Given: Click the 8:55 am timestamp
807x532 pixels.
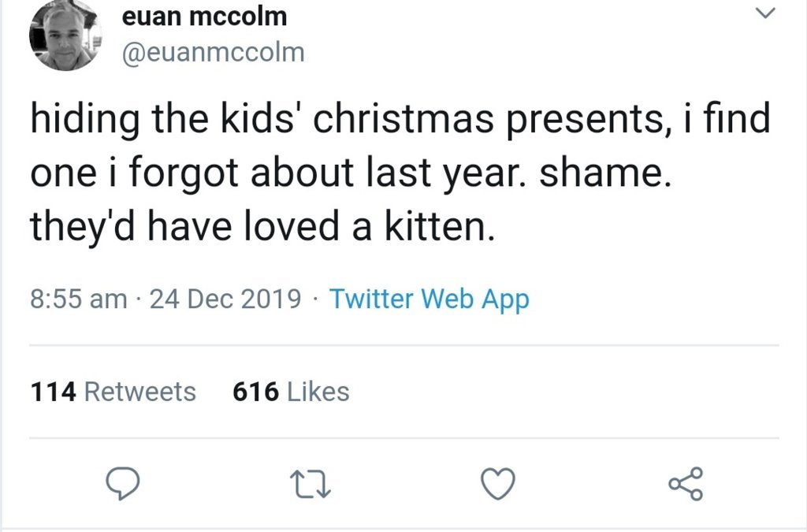Looking at the screenshot, I should (78, 299).
